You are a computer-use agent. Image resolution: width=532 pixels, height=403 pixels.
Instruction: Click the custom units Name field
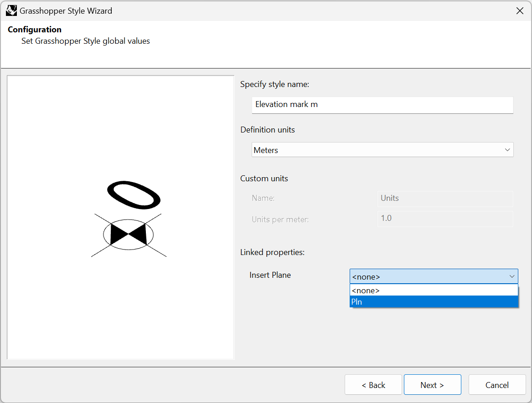445,199
